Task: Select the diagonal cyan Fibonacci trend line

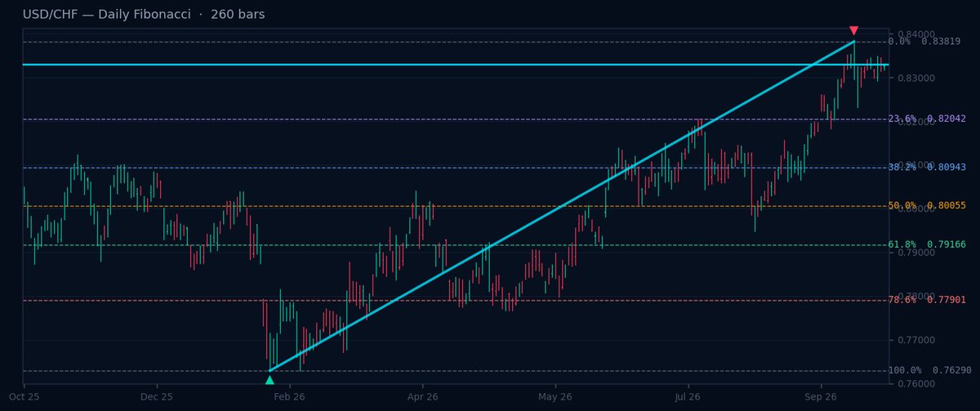Action: pos(562,206)
